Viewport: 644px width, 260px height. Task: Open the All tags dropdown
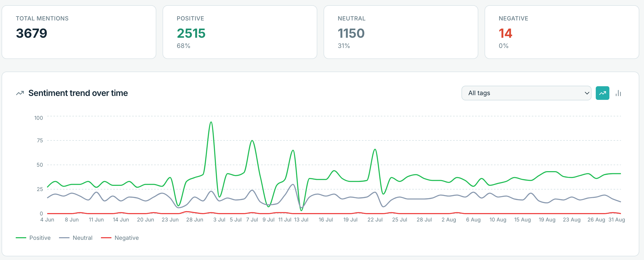526,93
